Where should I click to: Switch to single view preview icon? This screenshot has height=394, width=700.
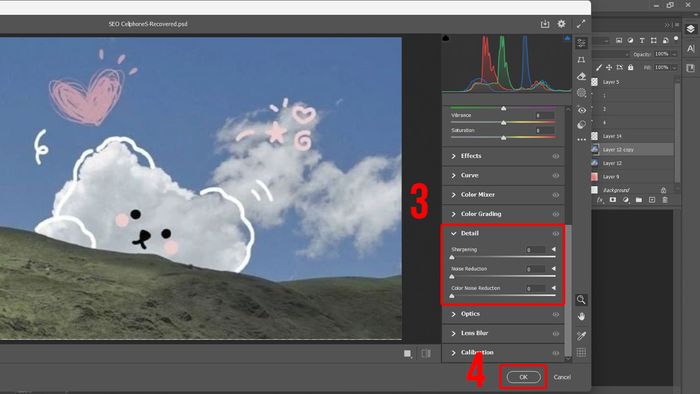[x=408, y=353]
